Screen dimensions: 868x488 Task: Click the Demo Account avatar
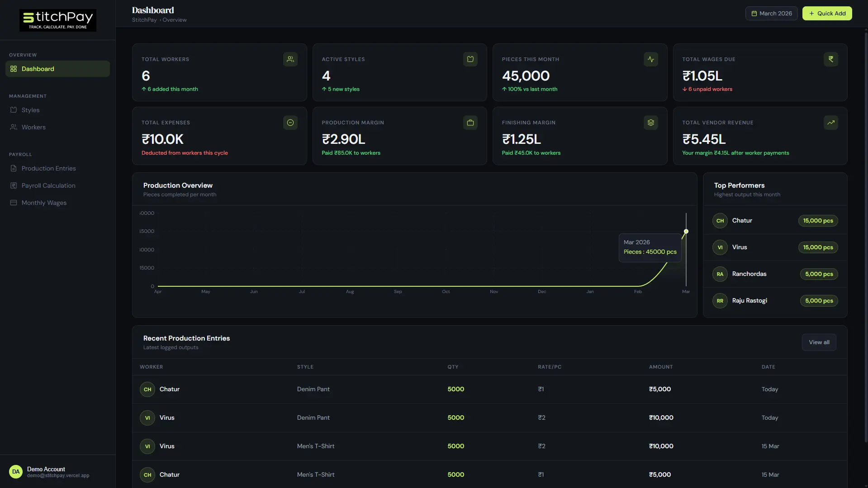(16, 471)
